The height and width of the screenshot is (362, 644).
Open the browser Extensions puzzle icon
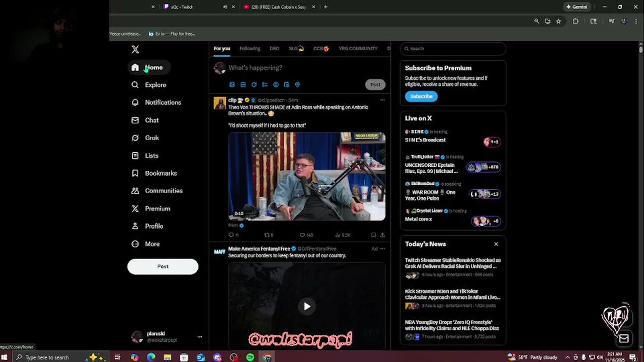coord(576,21)
